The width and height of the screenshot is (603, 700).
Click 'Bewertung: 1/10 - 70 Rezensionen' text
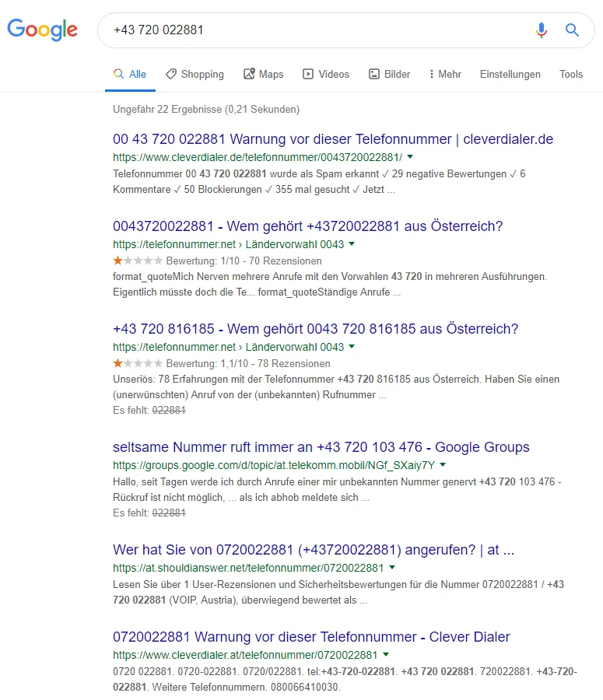tap(244, 261)
